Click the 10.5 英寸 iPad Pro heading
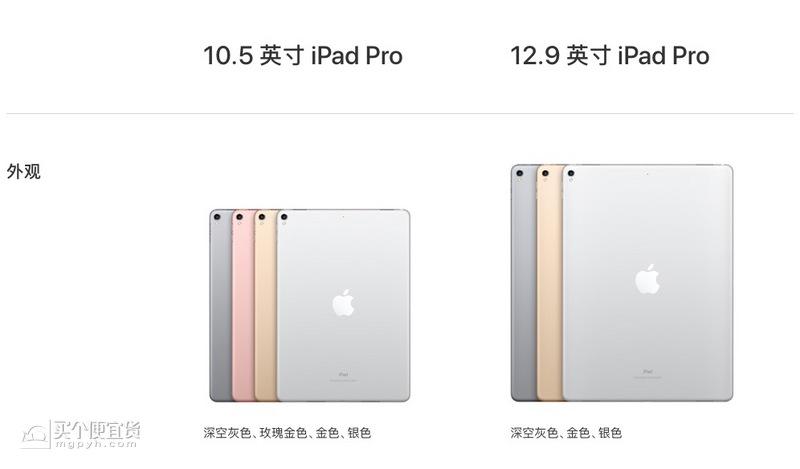 coord(303,55)
